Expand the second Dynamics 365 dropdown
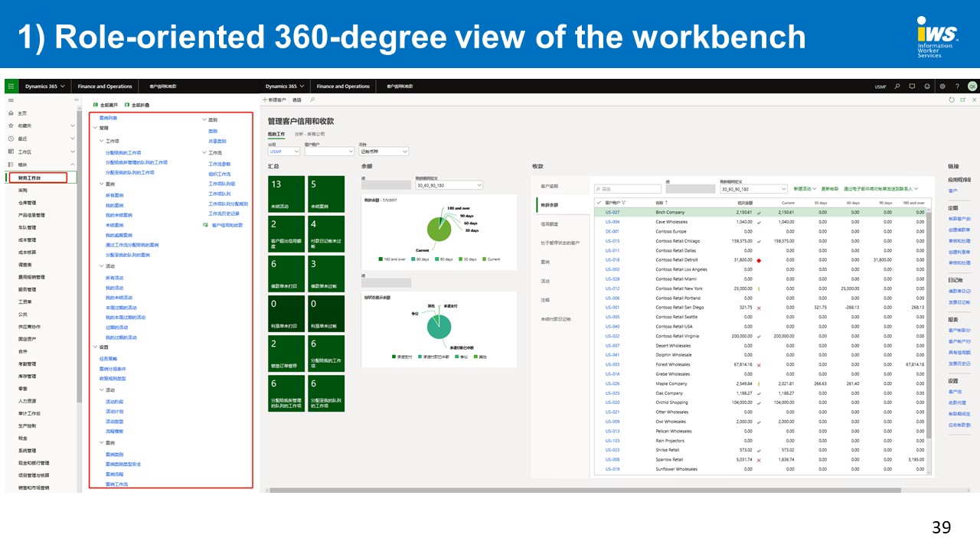Screen dimensions: 980x551 tap(302, 86)
